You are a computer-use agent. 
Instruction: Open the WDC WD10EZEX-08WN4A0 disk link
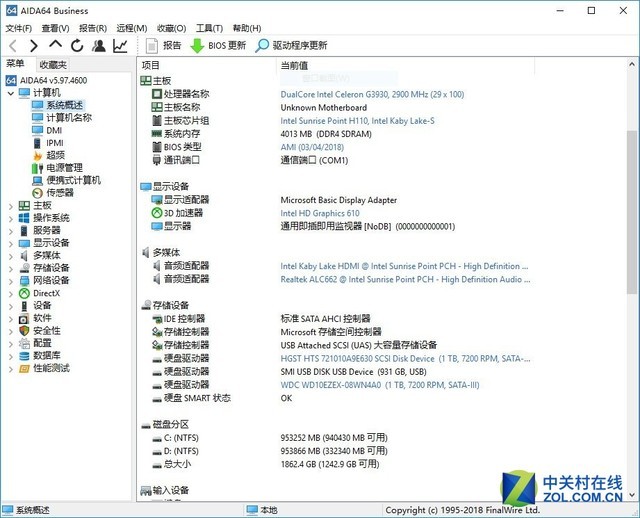[380, 385]
